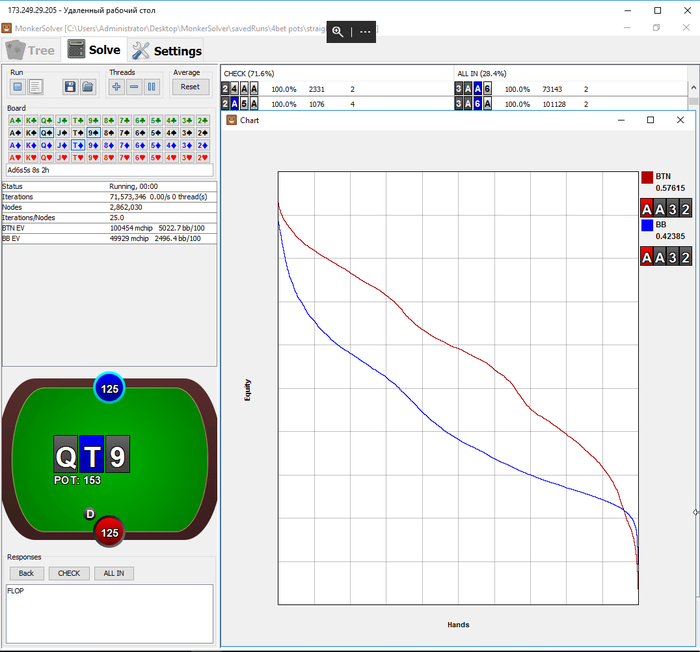This screenshot has height=652, width=700.
Task: Select the 4 of spades board card
Action: 171,133
